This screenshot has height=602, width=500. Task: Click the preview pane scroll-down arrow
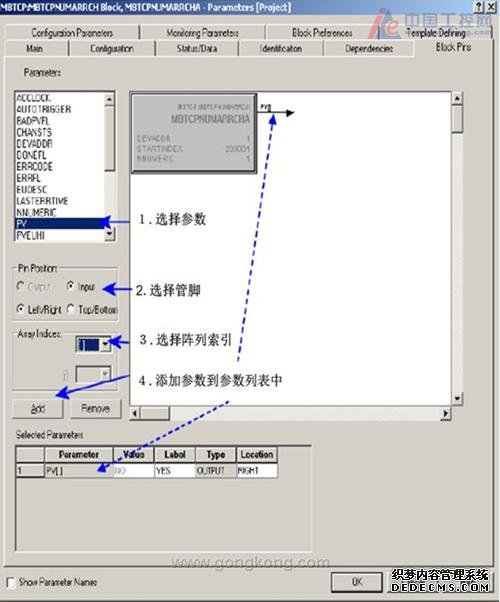pyautogui.click(x=457, y=398)
